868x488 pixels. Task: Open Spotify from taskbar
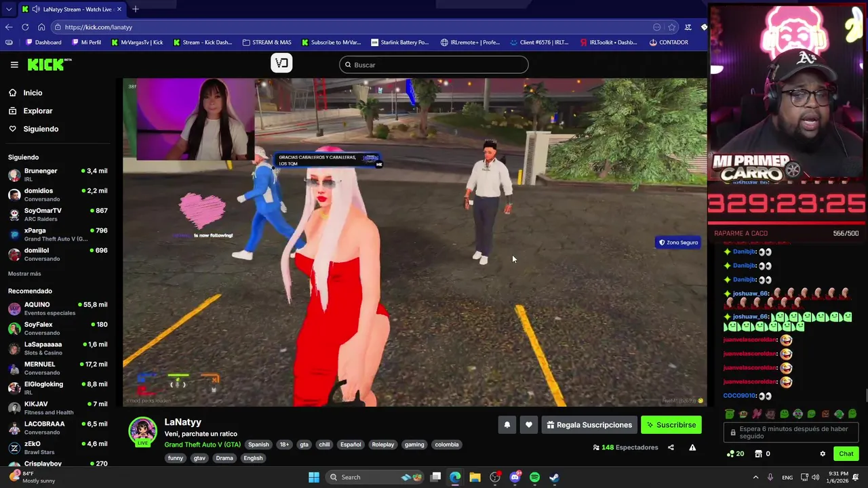[x=534, y=477]
